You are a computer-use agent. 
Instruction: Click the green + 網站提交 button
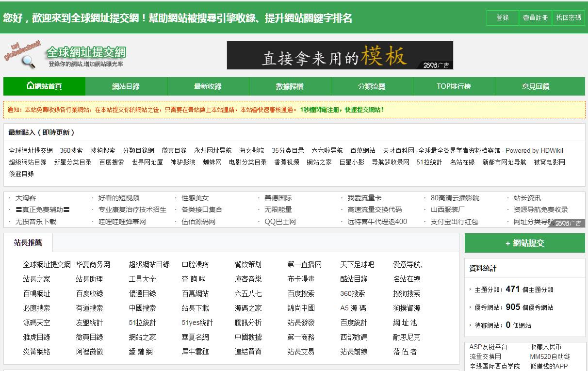[524, 243]
